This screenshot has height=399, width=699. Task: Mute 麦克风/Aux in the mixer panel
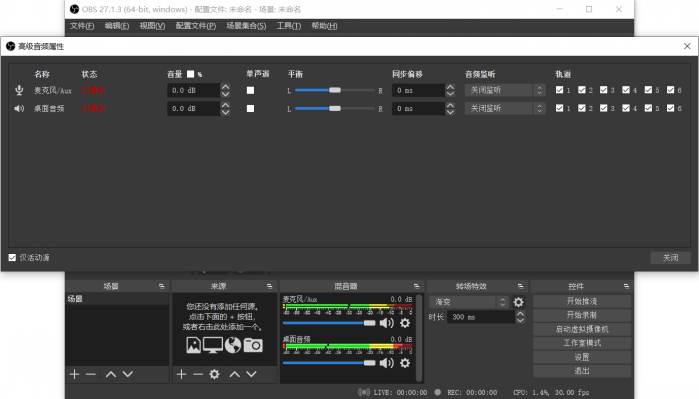point(387,323)
